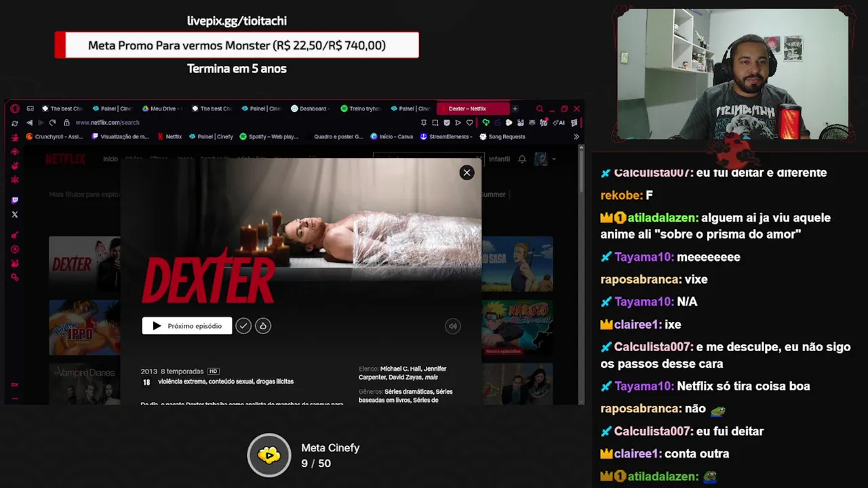Screen dimensions: 868x488
Task: Open the Song Requests bookmark
Action: coord(502,136)
